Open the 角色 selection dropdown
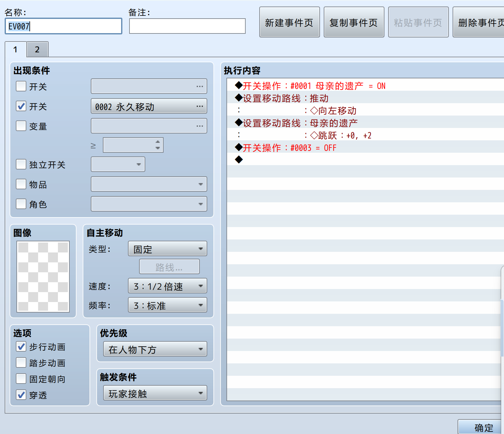 (149, 204)
